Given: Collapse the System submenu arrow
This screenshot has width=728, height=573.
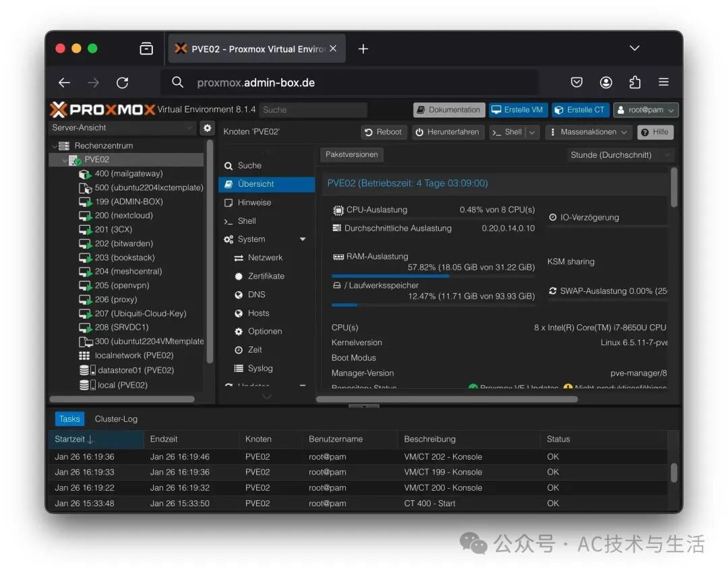Looking at the screenshot, I should click(x=303, y=239).
